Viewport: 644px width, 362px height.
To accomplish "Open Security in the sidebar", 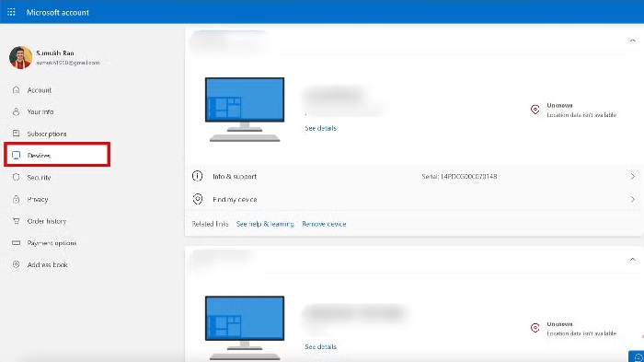I will [39, 177].
